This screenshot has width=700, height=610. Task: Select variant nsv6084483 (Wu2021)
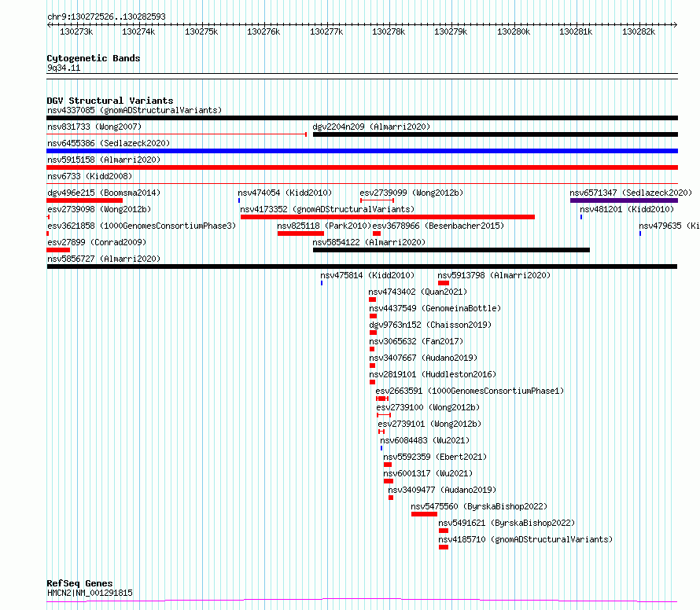[425, 440]
